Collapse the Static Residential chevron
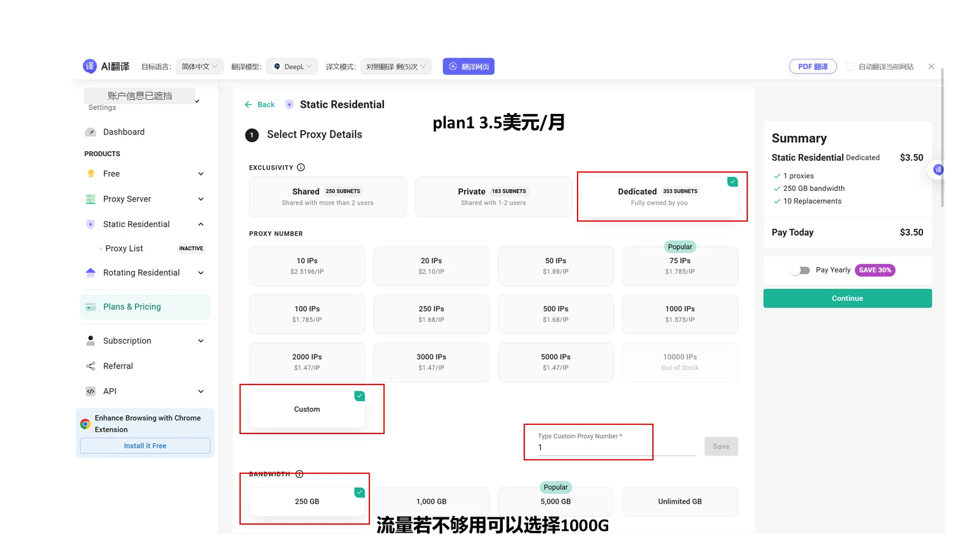 click(x=201, y=224)
